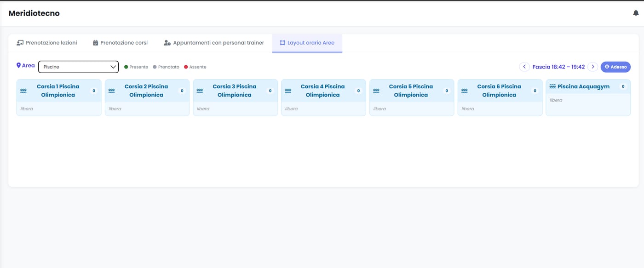Click the red Assente legend dot

click(x=186, y=67)
